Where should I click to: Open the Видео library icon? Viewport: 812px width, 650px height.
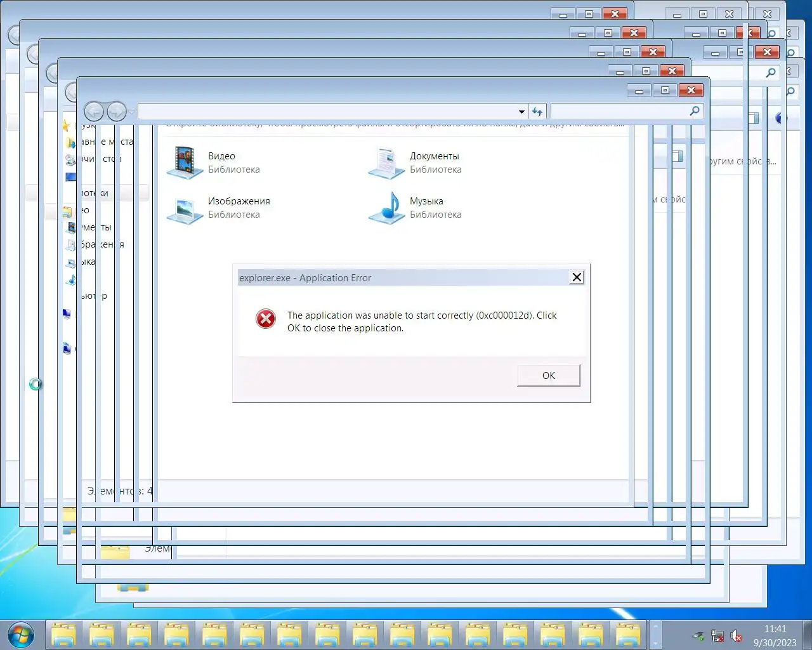(185, 162)
